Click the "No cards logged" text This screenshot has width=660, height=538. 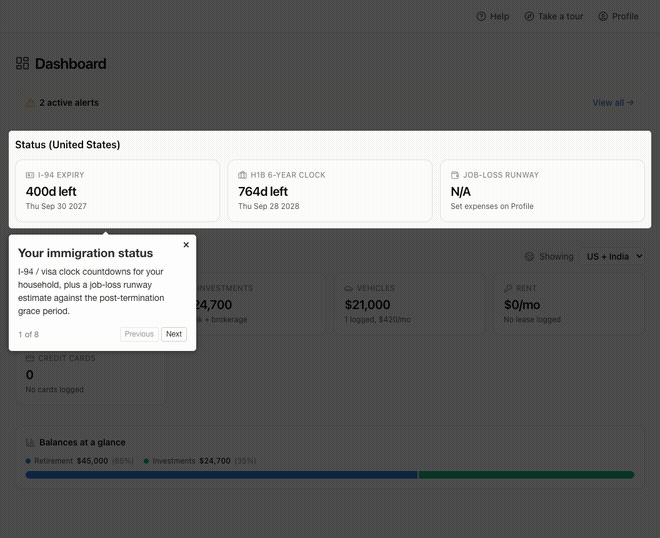pyautogui.click(x=54, y=389)
